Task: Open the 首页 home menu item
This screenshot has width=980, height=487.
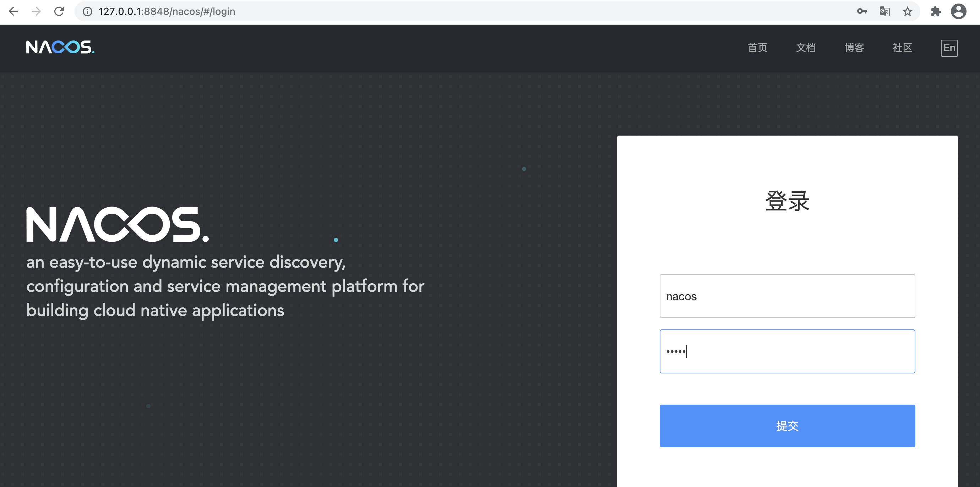Action: tap(757, 48)
